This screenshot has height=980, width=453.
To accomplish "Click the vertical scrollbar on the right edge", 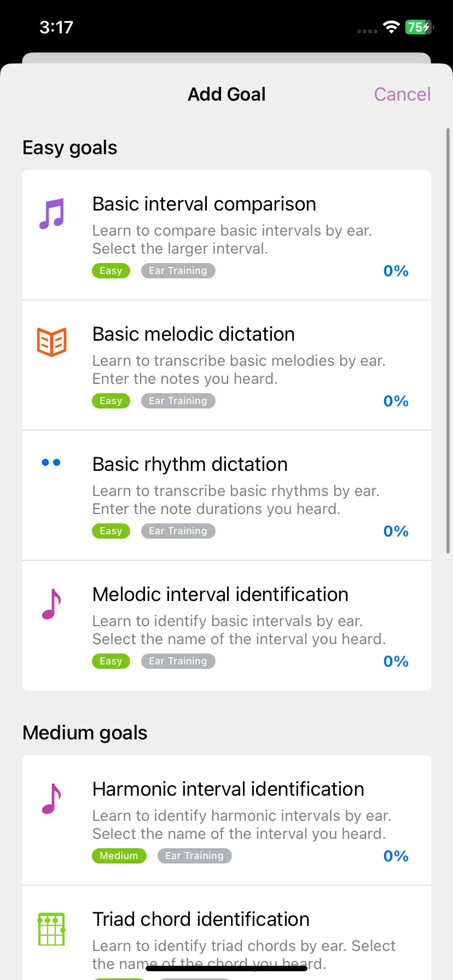I will pyautogui.click(x=448, y=340).
